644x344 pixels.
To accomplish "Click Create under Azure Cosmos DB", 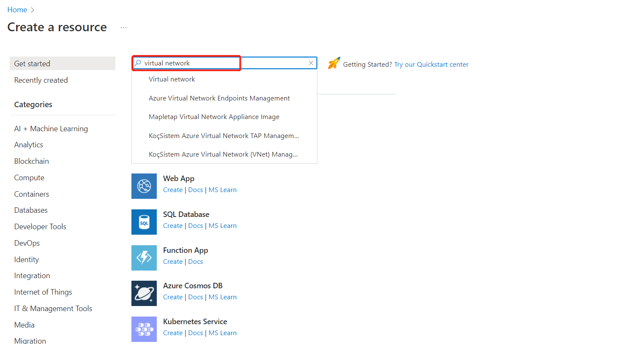I will click(173, 297).
